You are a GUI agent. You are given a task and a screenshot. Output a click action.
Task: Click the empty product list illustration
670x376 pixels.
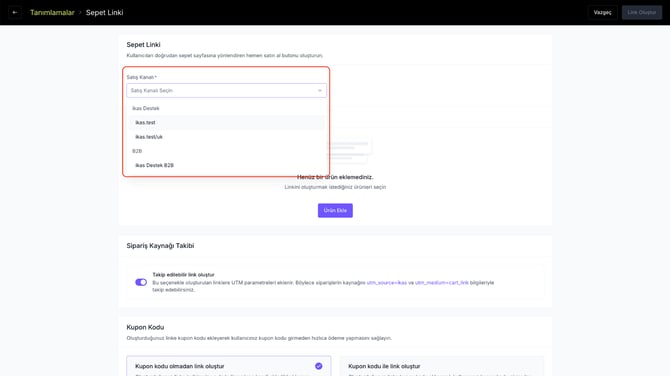coord(350,150)
